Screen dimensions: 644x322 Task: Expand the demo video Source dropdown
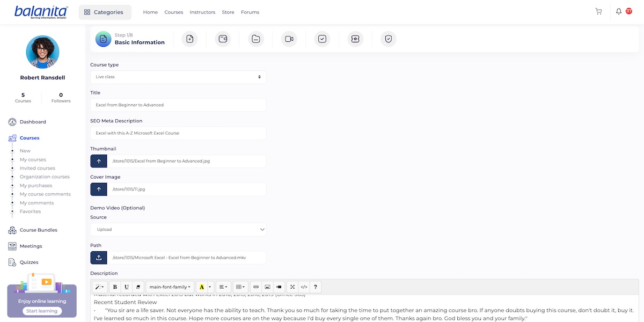coord(178,230)
